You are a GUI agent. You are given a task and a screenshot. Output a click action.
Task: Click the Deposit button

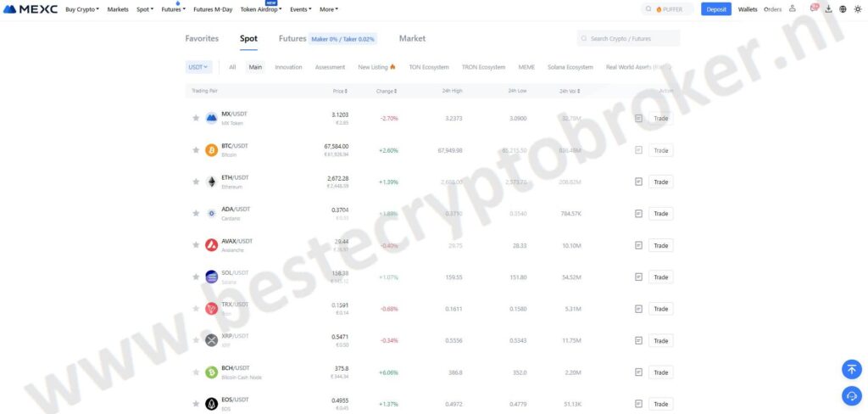715,9
